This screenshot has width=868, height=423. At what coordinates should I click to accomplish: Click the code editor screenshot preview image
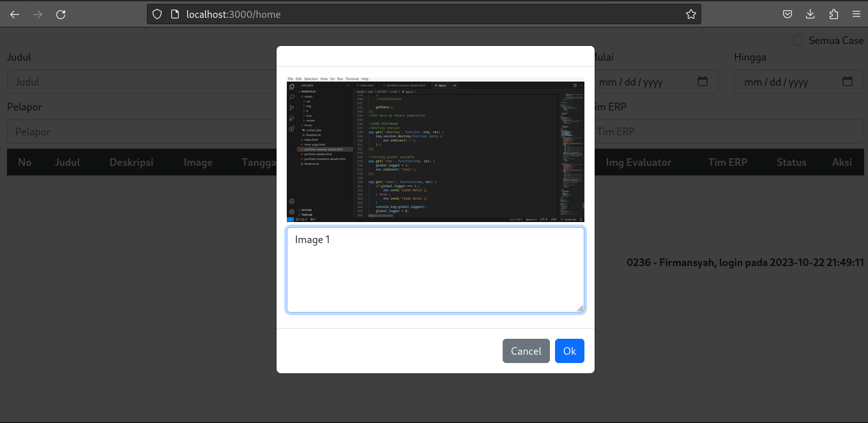click(x=435, y=149)
